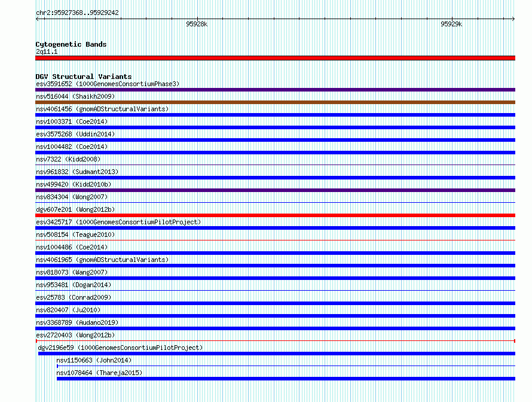Open variant dgv607e201 (Wong2012b)

click(75, 209)
